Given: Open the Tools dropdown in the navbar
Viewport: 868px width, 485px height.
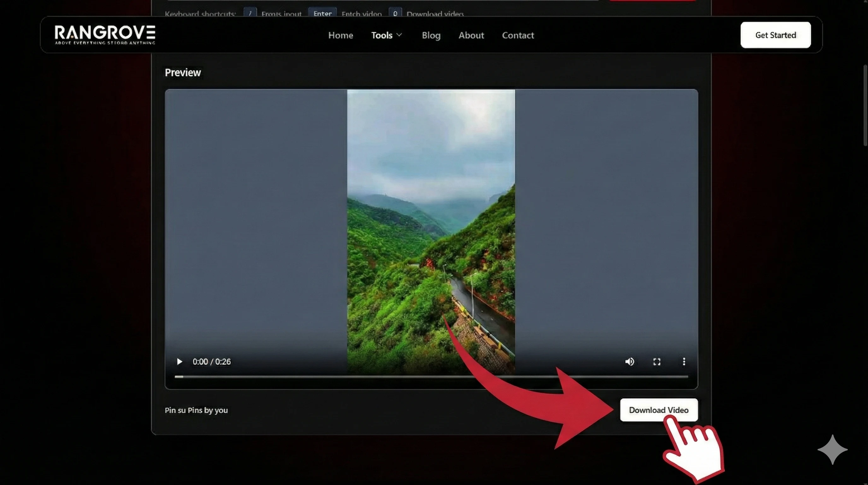Looking at the screenshot, I should coord(382,35).
